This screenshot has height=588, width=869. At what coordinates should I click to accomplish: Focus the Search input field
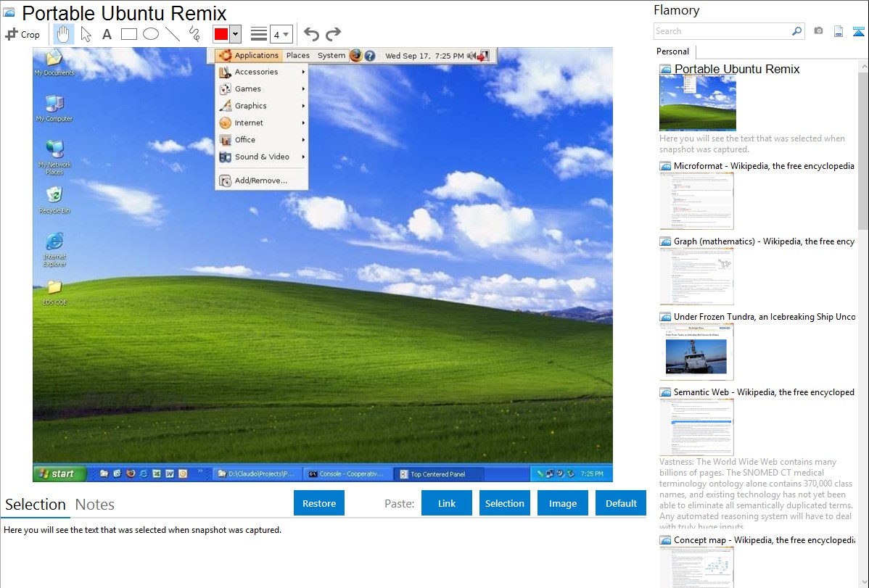click(722, 31)
